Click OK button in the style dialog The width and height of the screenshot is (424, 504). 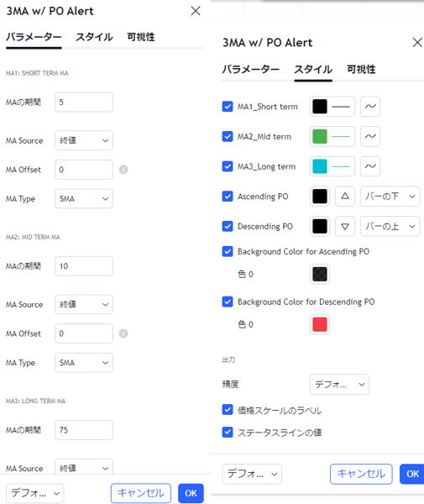[x=412, y=474]
